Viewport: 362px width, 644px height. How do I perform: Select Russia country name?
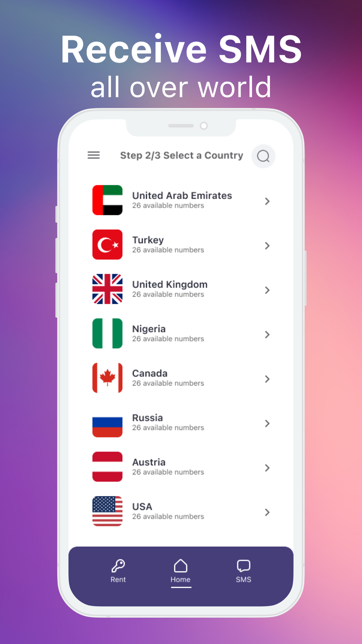[x=147, y=418]
